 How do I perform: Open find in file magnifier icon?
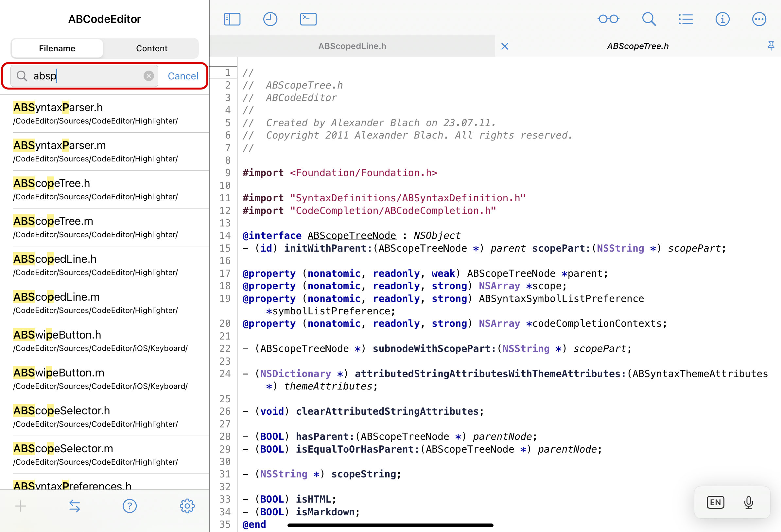(x=649, y=19)
